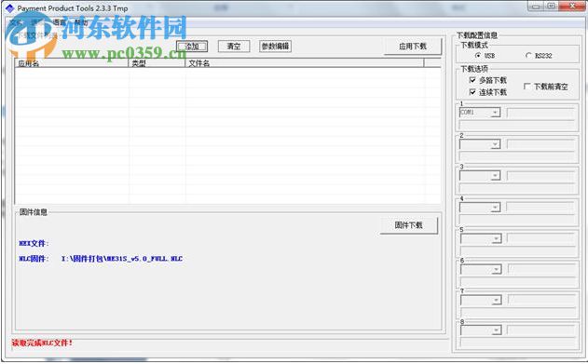Enable the 下载前清空 checkbox
This screenshot has height=364, width=588.
[526, 87]
